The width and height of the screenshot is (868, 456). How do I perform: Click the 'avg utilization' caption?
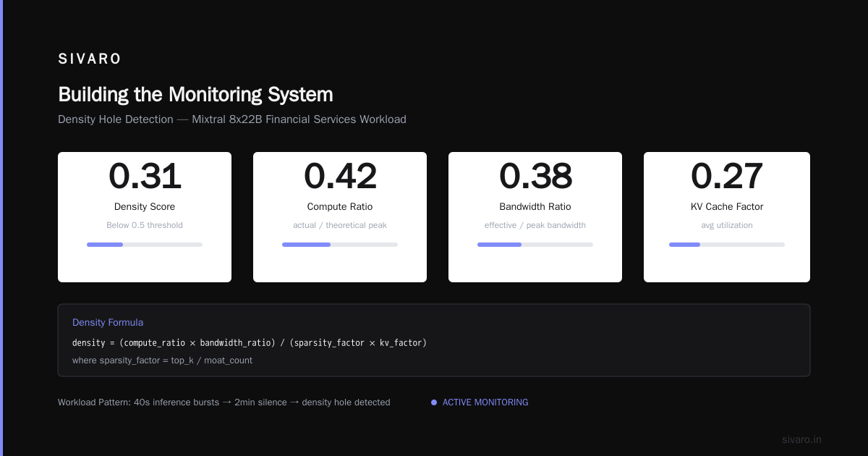[727, 225]
